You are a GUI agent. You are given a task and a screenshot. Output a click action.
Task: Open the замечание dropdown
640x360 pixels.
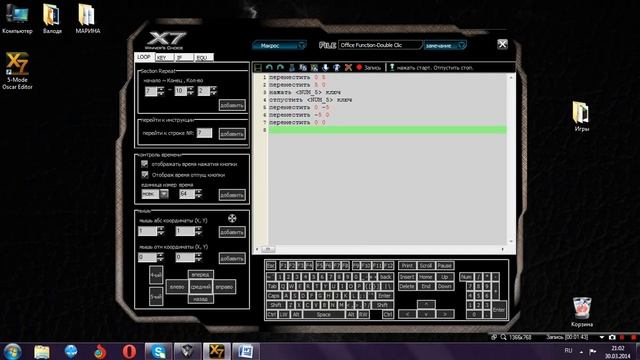445,45
